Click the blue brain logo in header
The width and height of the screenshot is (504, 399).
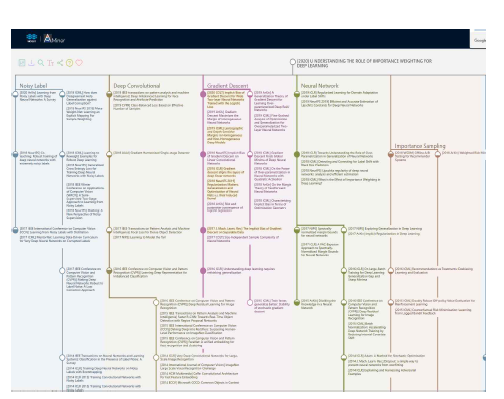pyautogui.click(x=32, y=38)
